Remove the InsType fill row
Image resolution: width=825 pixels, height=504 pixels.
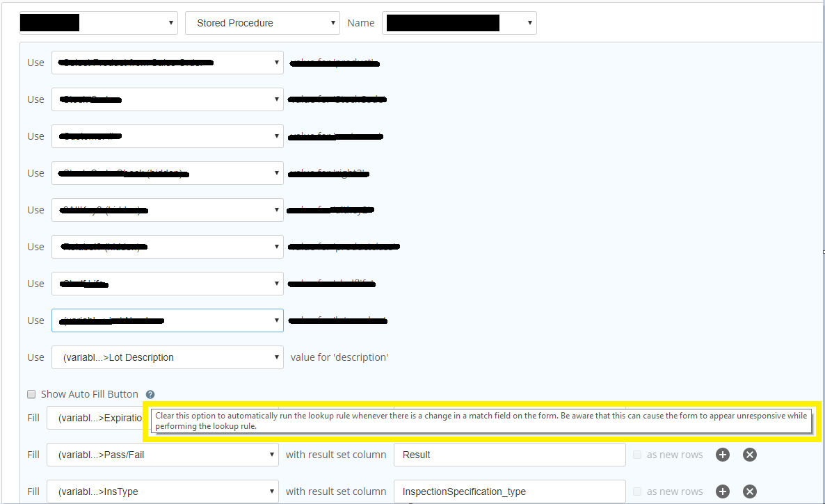(x=750, y=491)
